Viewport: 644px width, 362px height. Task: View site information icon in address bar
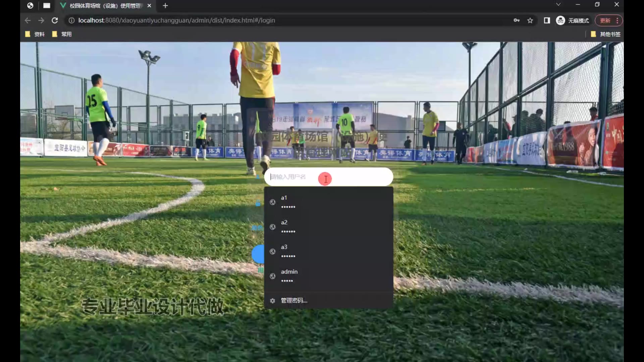coord(71,20)
